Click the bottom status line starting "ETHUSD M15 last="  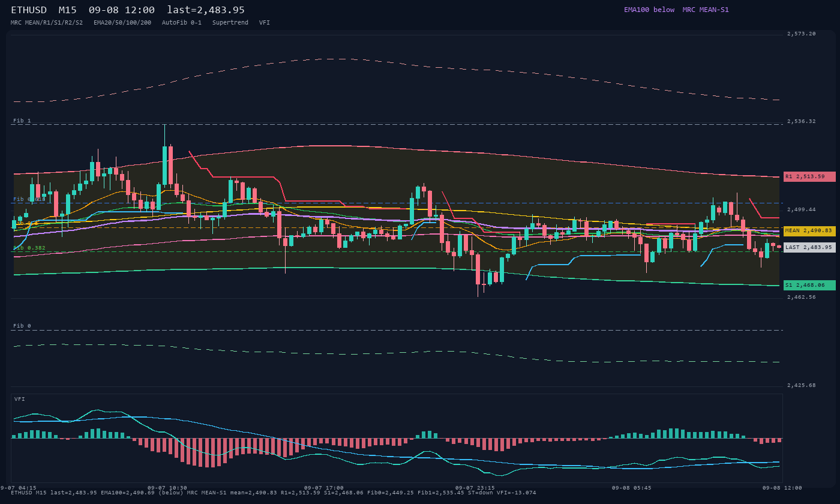click(x=274, y=493)
